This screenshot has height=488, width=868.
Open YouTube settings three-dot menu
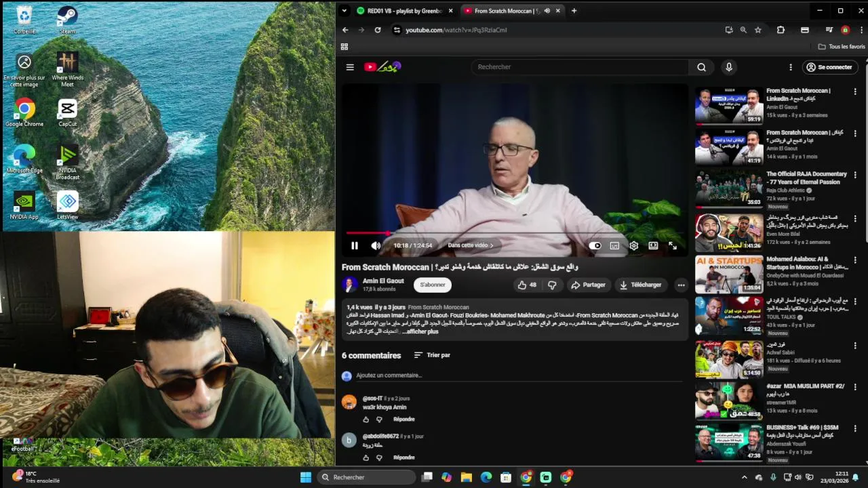790,67
